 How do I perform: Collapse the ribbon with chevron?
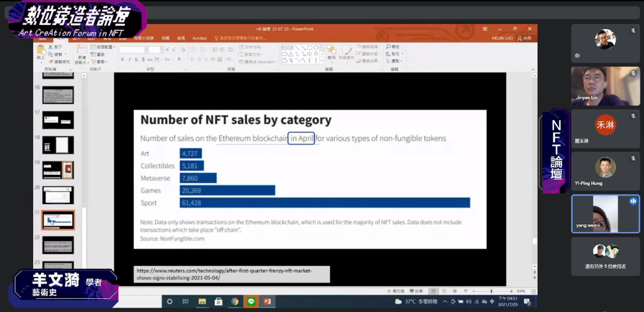pyautogui.click(x=533, y=69)
